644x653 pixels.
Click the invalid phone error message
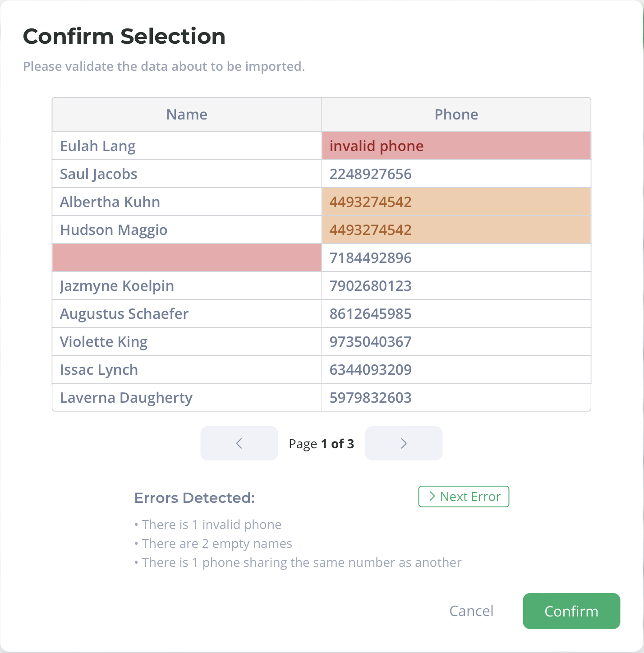coord(212,524)
